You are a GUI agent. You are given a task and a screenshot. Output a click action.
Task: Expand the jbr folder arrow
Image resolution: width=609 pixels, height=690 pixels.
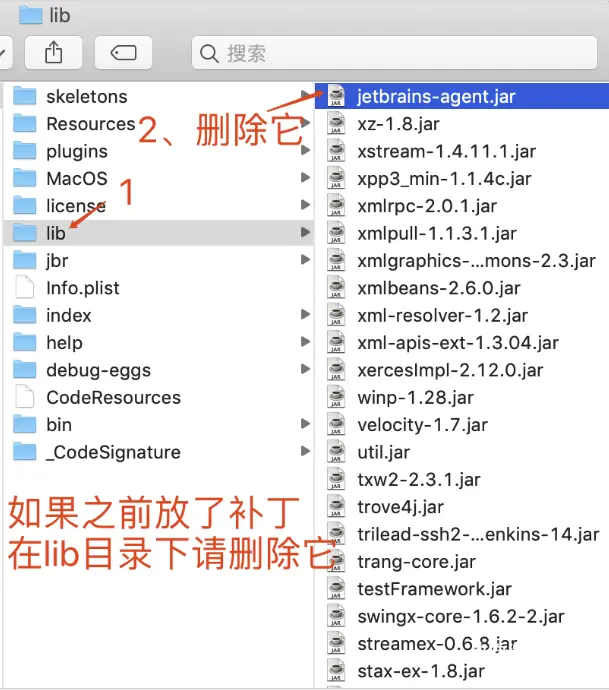pyautogui.click(x=305, y=260)
